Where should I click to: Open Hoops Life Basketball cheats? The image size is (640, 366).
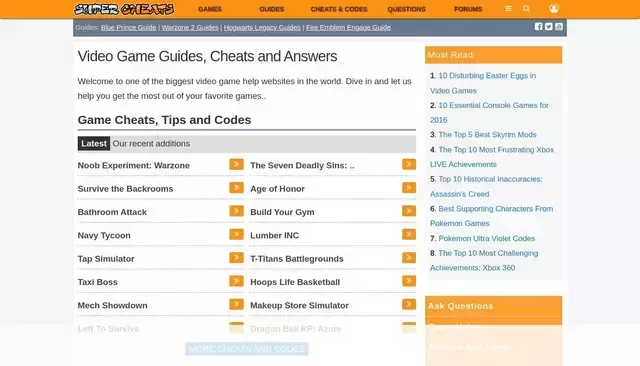click(x=295, y=282)
